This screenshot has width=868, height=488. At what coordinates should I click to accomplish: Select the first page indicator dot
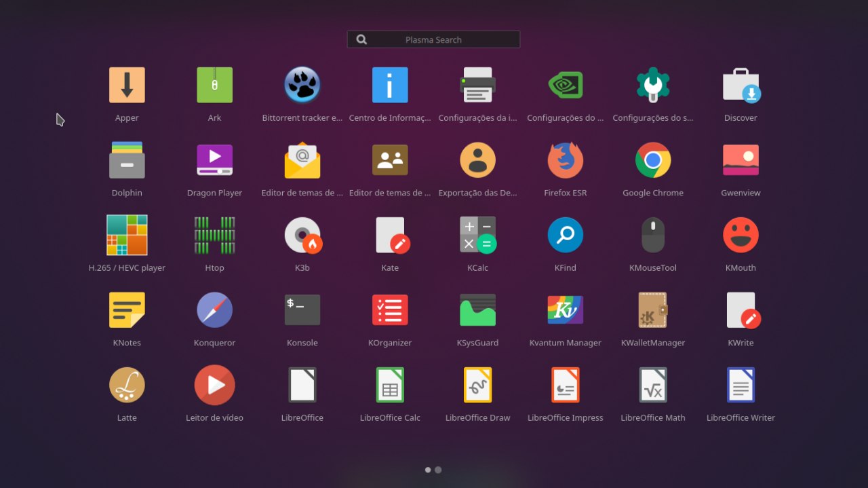coord(428,470)
